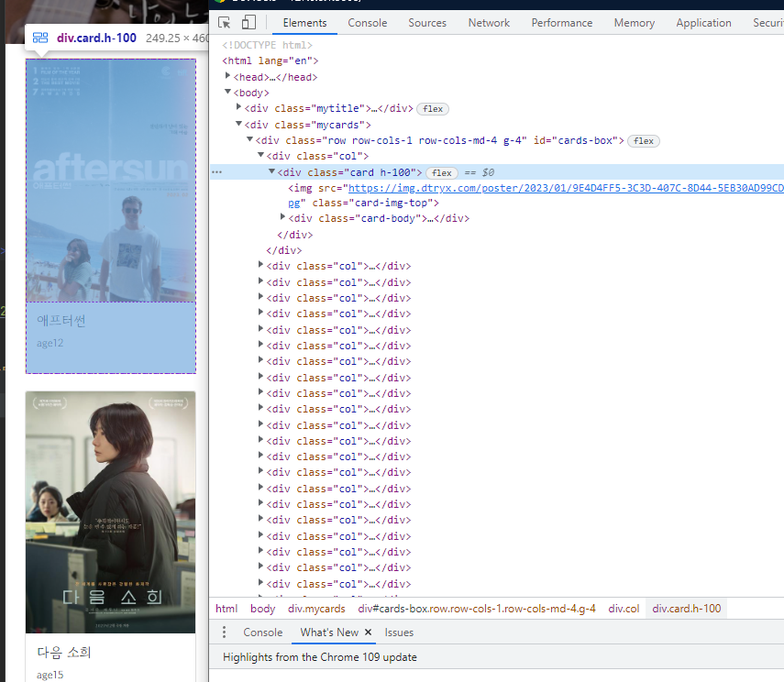The image size is (784, 682).
Task: Click the age15 label
Action: (x=50, y=675)
